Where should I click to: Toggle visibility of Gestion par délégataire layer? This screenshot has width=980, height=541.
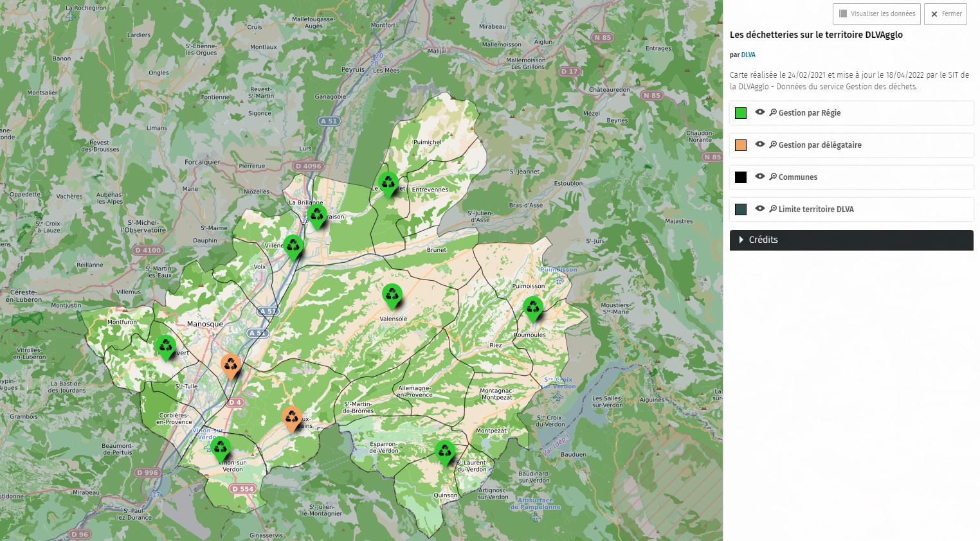[x=759, y=145]
